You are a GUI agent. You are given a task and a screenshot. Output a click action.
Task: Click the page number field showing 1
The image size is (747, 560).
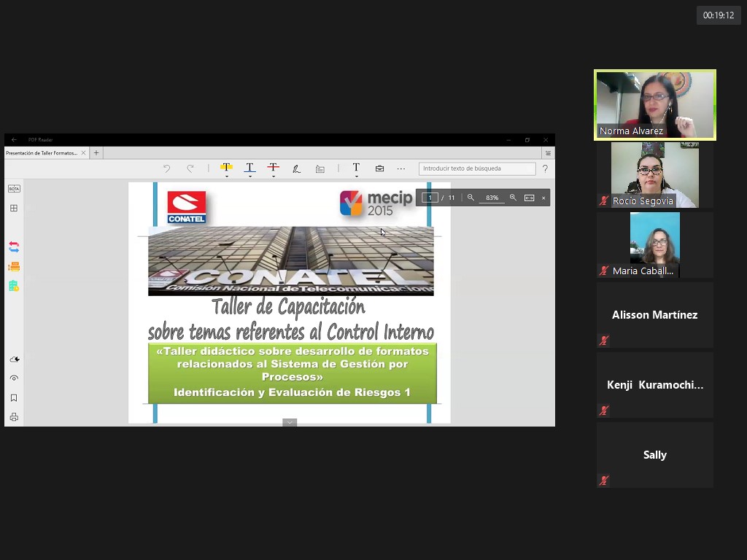[x=430, y=198]
